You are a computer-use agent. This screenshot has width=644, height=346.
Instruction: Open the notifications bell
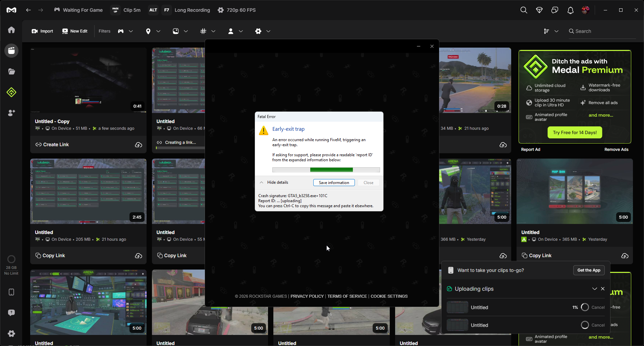pos(571,10)
